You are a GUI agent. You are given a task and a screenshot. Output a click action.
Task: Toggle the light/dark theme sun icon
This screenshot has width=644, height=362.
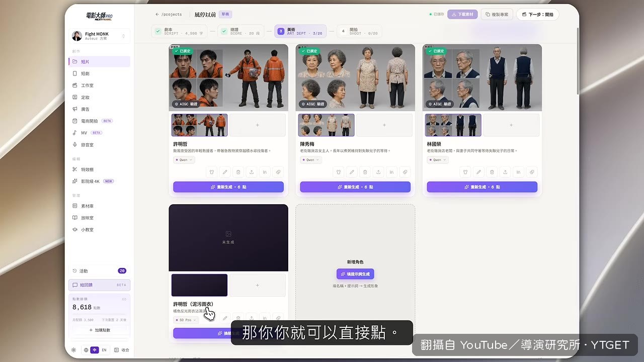point(74,350)
